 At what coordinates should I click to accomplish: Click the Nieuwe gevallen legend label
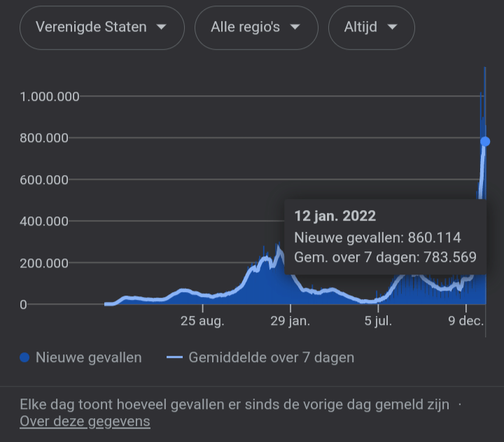[x=89, y=357]
